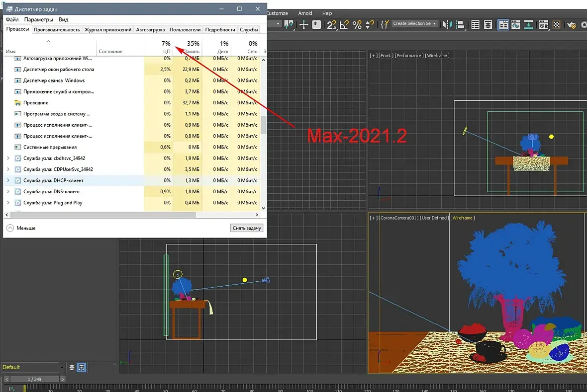Click Меньше to collapse Task Manager details

(x=26, y=228)
